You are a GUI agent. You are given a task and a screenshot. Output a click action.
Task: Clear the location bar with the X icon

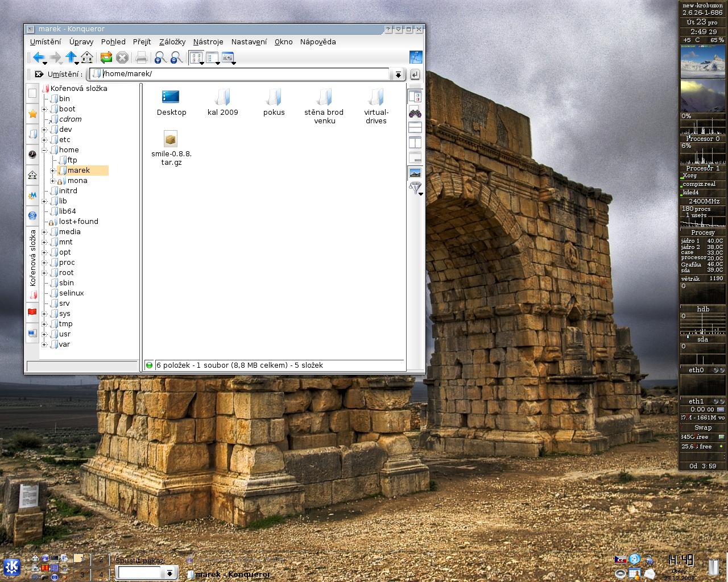[39, 74]
